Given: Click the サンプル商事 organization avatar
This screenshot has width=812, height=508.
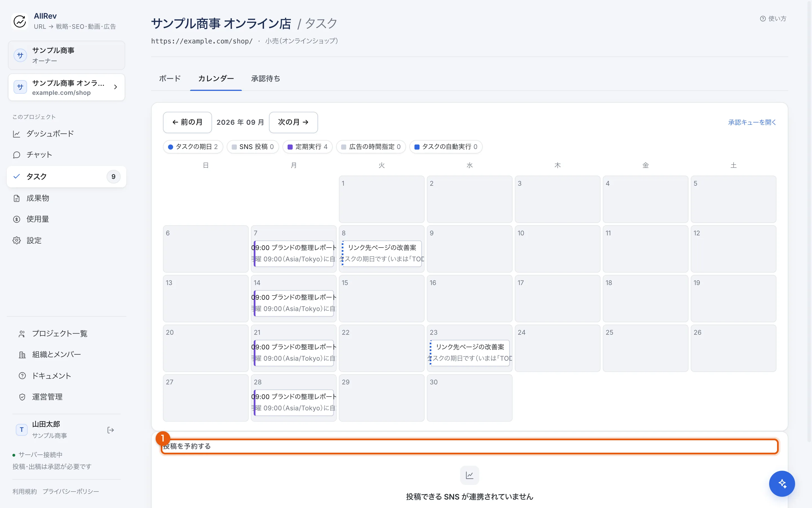Looking at the screenshot, I should tap(20, 55).
